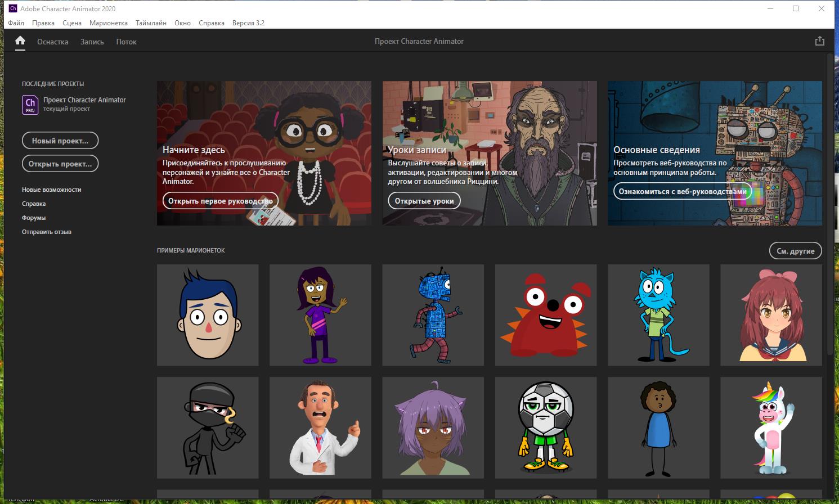839x504 pixels.
Task: Open the Справка sidebar link
Action: (34, 204)
